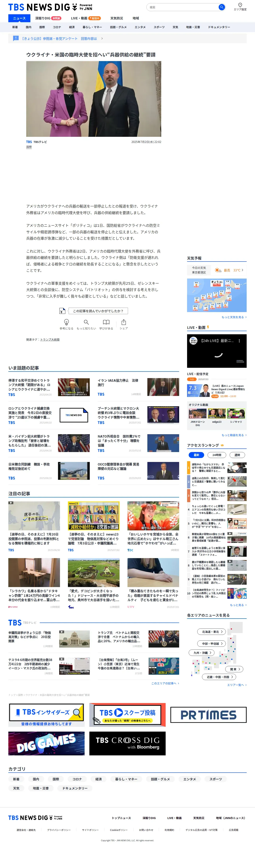
Task: Open スポーツ in the category menu bar
Action: (x=159, y=27)
